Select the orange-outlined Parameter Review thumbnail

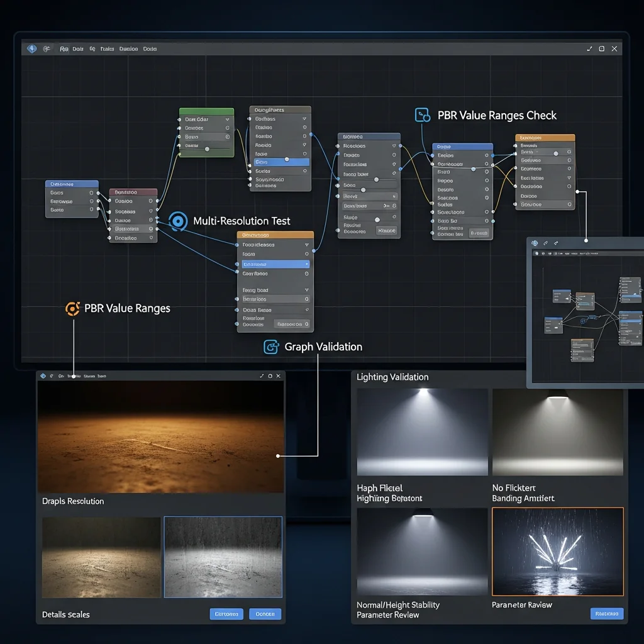point(557,552)
